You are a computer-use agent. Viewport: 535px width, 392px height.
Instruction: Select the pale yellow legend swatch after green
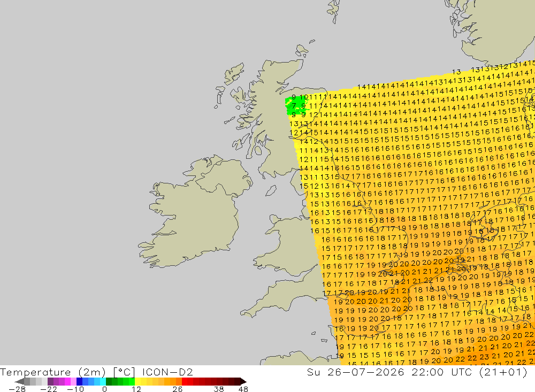137,381
